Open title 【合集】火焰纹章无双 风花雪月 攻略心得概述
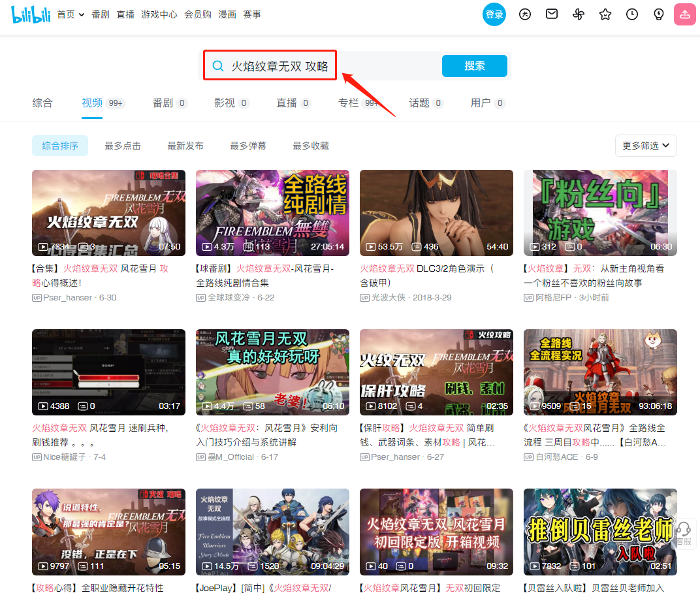The image size is (700, 597). (101, 276)
